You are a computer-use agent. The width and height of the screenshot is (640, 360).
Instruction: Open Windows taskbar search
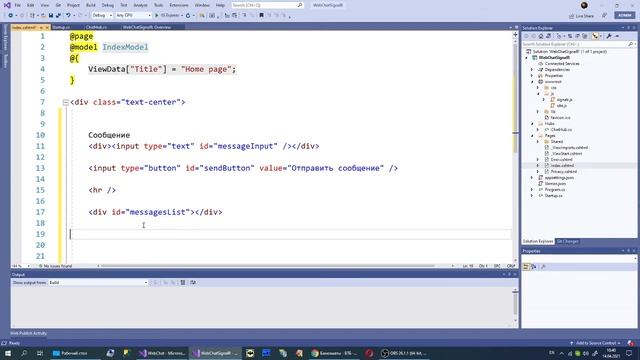tap(24, 353)
